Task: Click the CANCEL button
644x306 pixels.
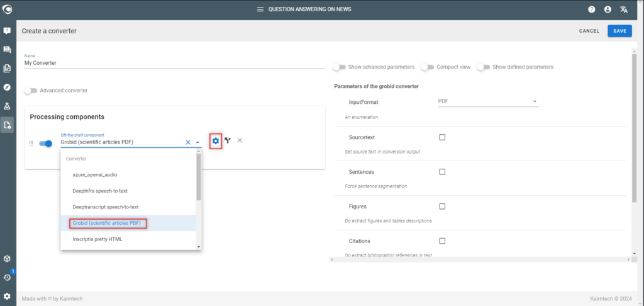Action: click(x=589, y=31)
